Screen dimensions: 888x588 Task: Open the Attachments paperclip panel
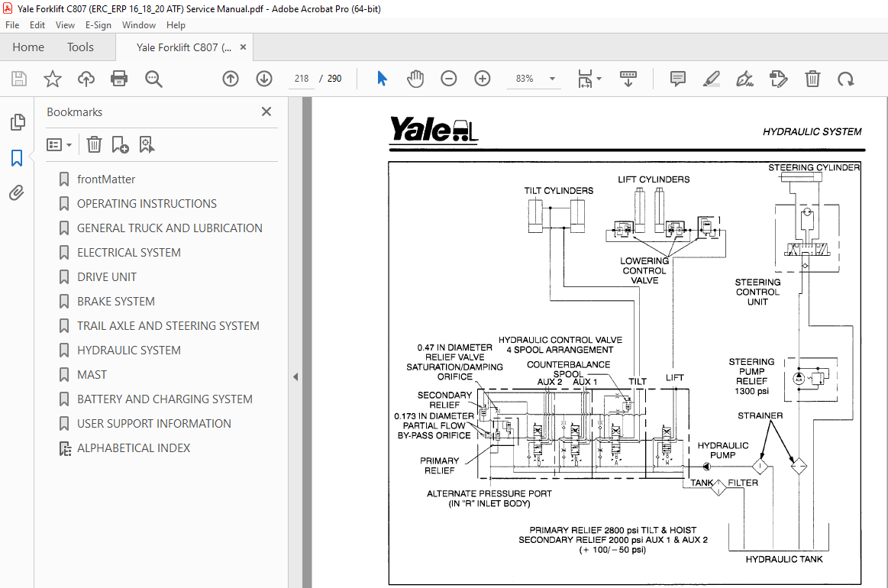[17, 193]
